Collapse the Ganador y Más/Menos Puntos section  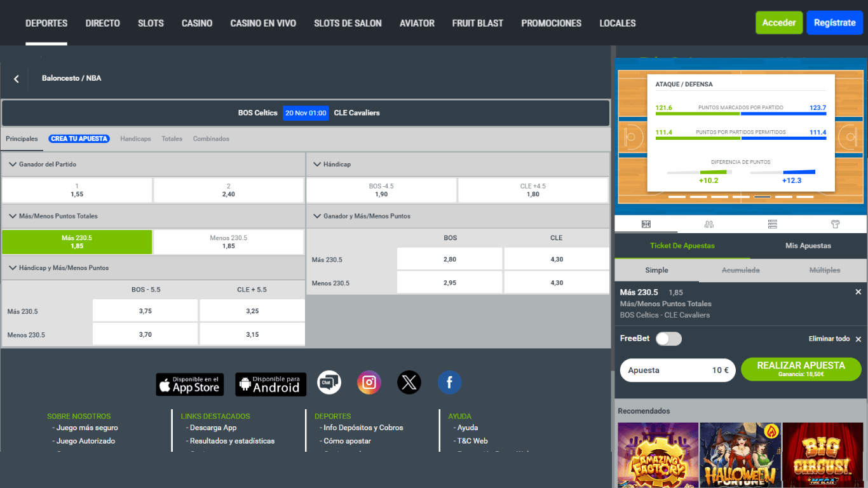click(x=317, y=217)
